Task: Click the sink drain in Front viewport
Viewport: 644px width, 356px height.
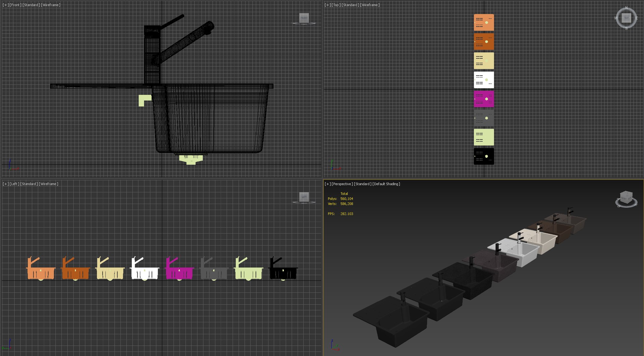Action: tap(191, 159)
